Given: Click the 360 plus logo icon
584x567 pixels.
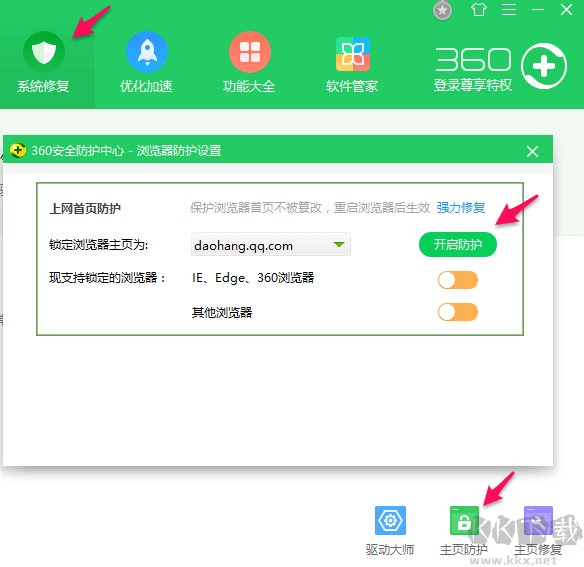Looking at the screenshot, I should click(x=544, y=66).
